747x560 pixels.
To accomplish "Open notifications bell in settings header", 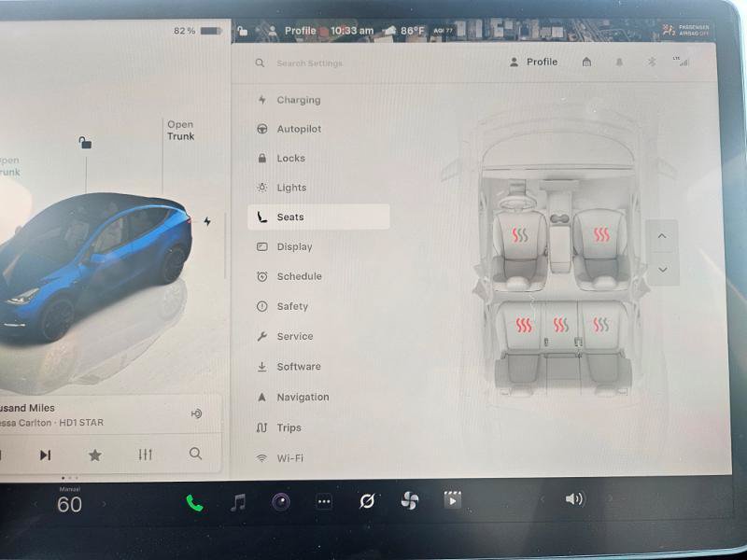I will click(619, 62).
